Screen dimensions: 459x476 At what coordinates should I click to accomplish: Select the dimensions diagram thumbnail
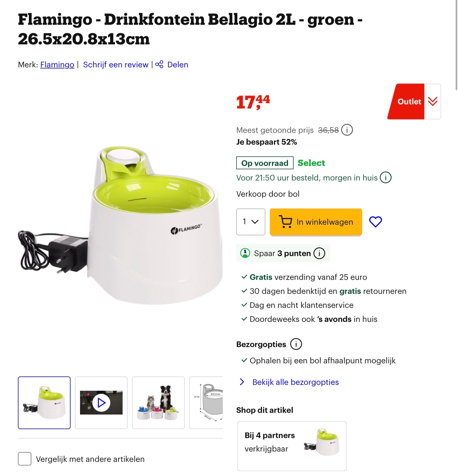(206, 403)
